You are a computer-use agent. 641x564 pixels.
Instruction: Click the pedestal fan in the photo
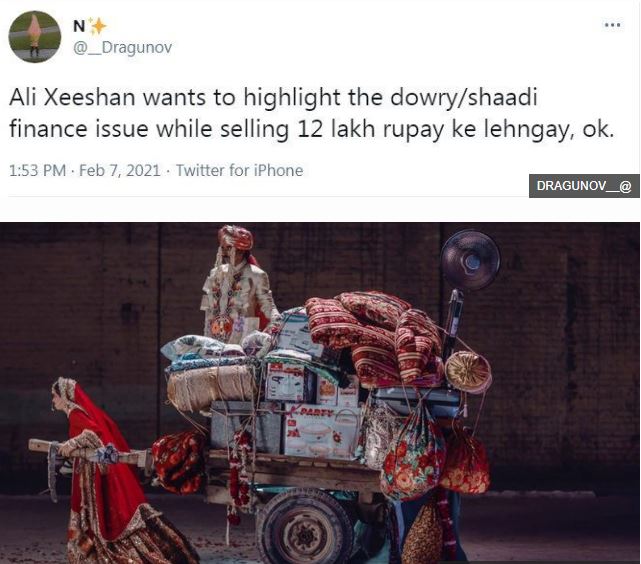tap(470, 260)
